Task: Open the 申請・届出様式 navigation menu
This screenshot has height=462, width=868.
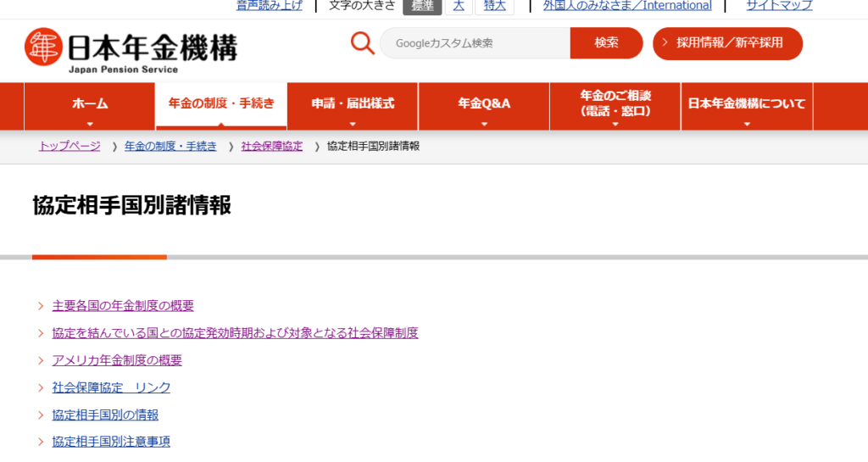Action: (353, 106)
